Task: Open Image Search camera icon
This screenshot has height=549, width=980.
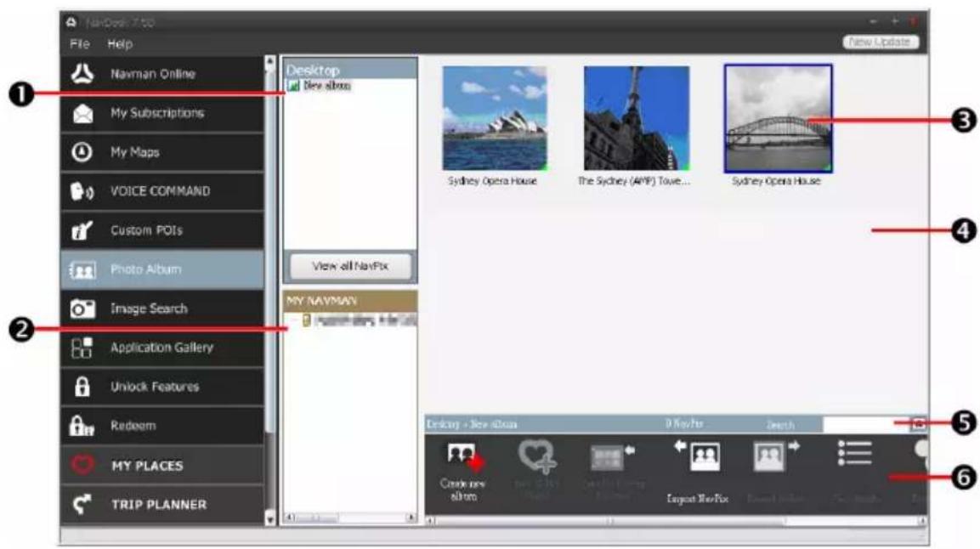Action: tap(82, 308)
